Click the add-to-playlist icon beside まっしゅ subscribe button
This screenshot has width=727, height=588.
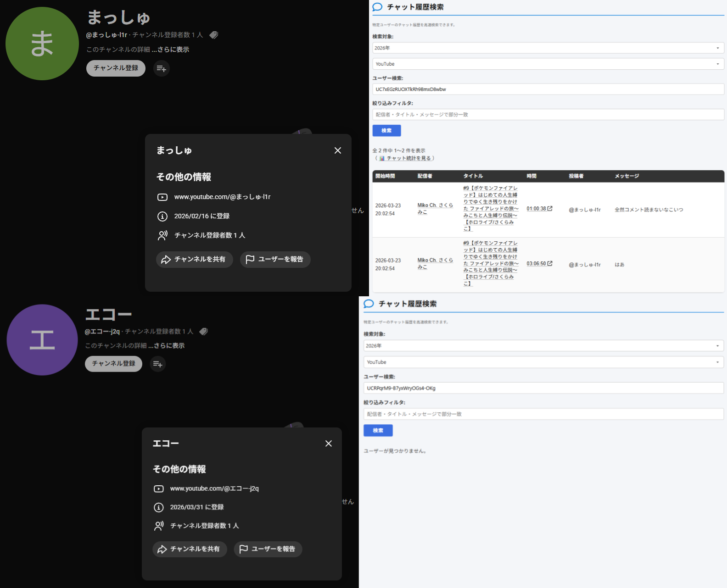[x=161, y=68]
